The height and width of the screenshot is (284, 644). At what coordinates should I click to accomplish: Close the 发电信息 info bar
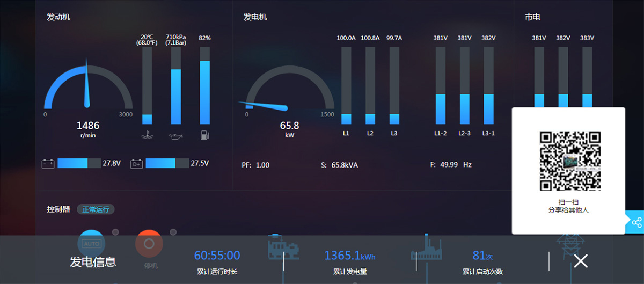580,261
